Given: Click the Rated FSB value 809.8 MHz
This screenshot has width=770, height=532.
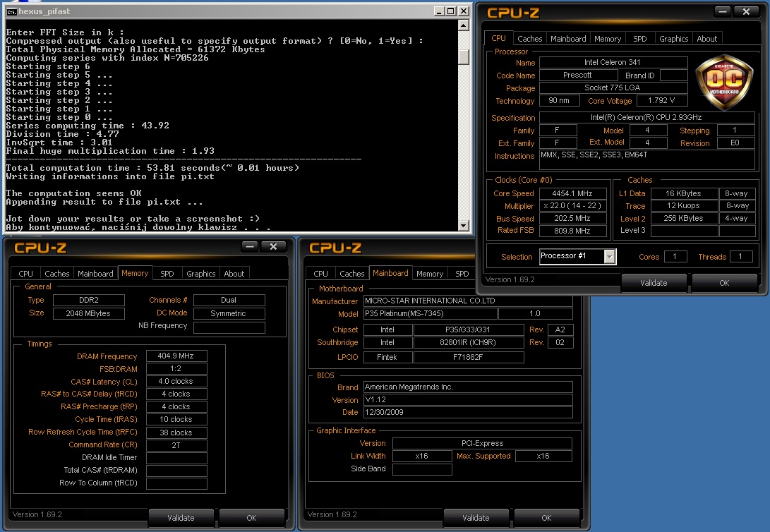Looking at the screenshot, I should [572, 231].
